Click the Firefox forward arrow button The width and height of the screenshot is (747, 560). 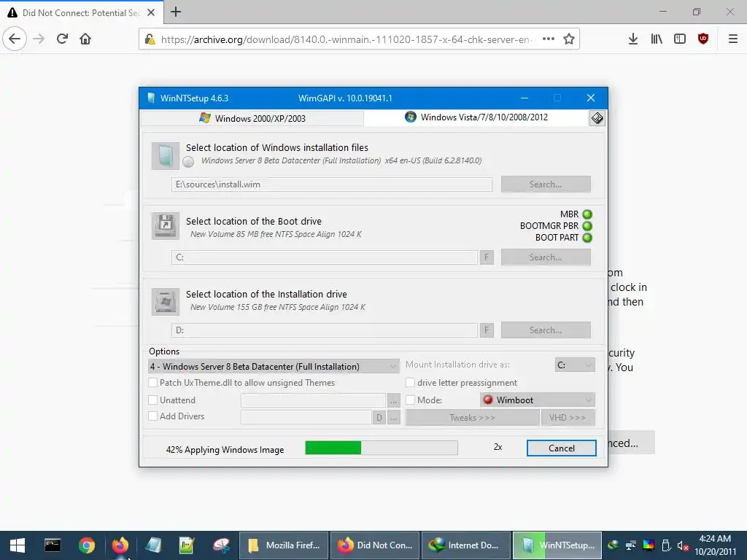[39, 39]
